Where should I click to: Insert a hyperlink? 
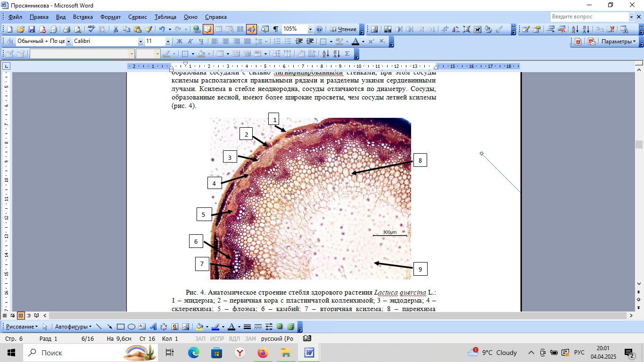pos(197,29)
